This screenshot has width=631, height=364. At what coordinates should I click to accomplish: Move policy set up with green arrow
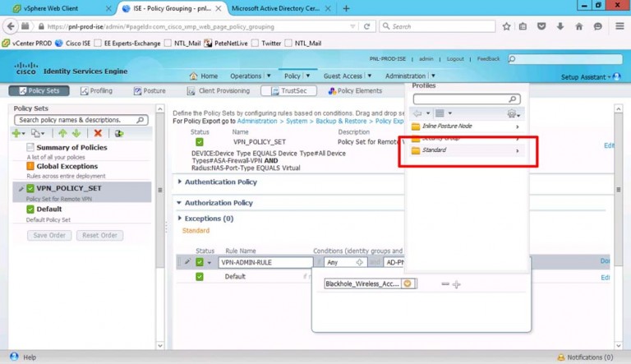pos(62,133)
